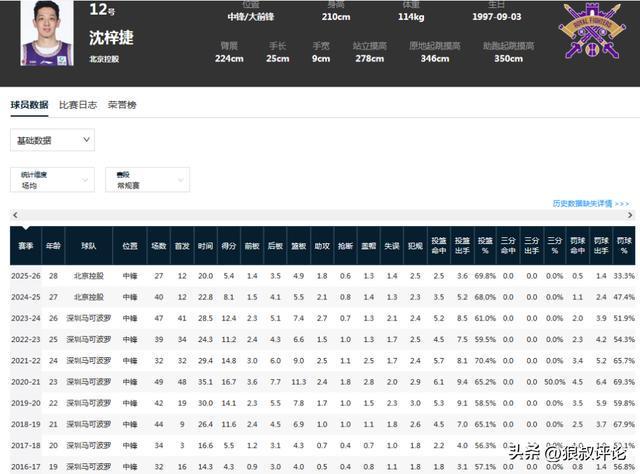Sort the table by 得分 column header
Screen dimensions: 640x474
tap(229, 245)
